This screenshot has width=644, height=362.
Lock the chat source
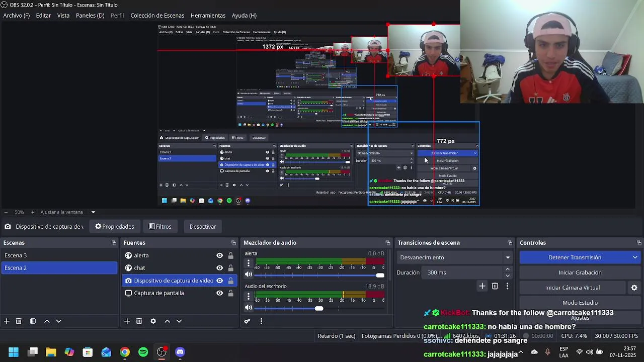[230, 268]
